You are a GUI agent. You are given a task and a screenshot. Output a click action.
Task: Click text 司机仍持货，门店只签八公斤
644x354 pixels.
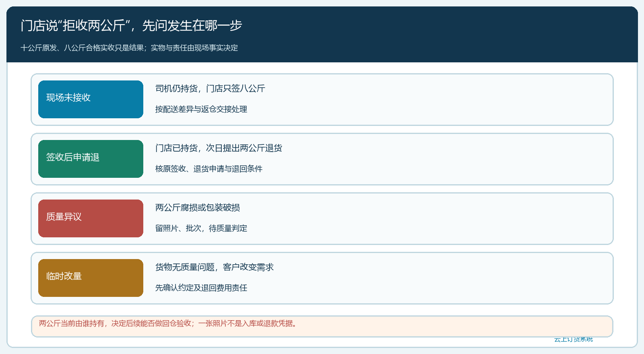(x=210, y=88)
